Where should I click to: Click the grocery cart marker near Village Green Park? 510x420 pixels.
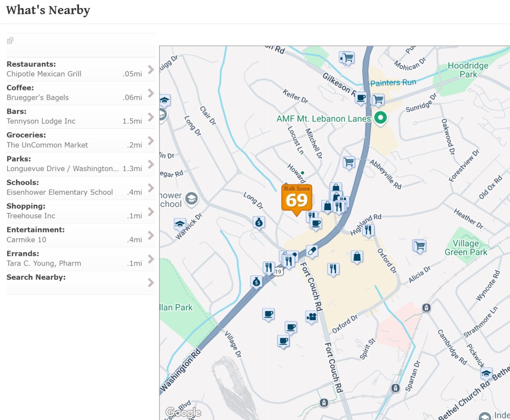click(420, 246)
